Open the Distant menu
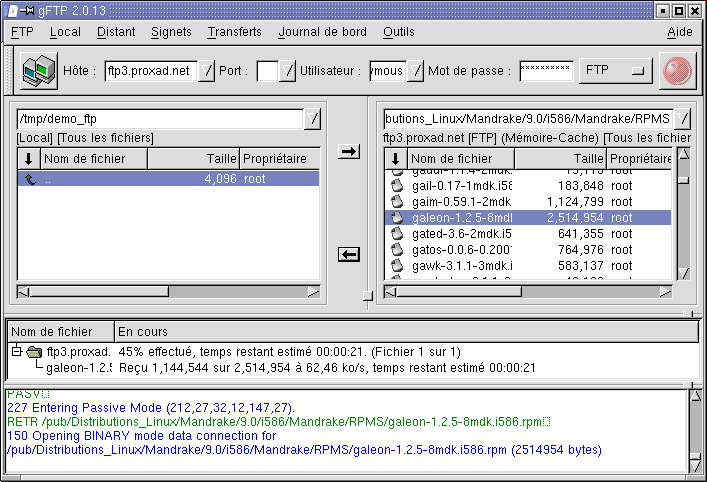Viewport: 707px width, 482px height. click(116, 32)
